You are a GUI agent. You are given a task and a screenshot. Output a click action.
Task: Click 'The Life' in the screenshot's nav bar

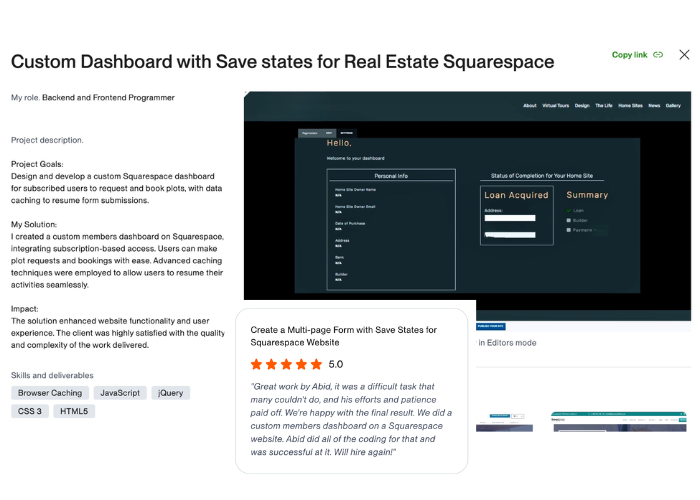pyautogui.click(x=604, y=106)
